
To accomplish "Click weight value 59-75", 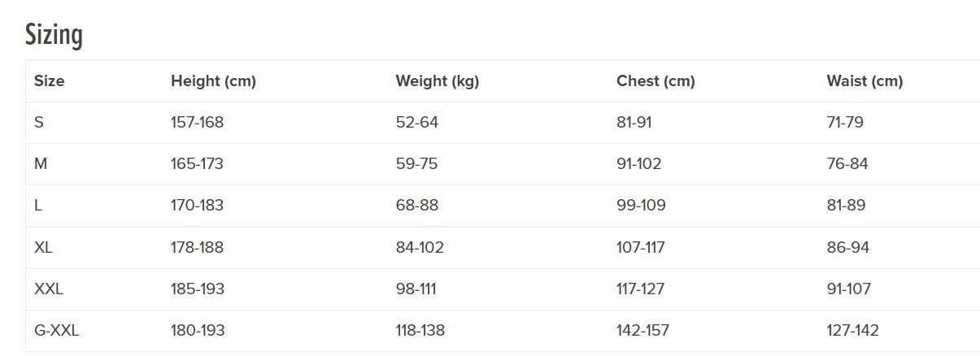I will (x=416, y=164).
